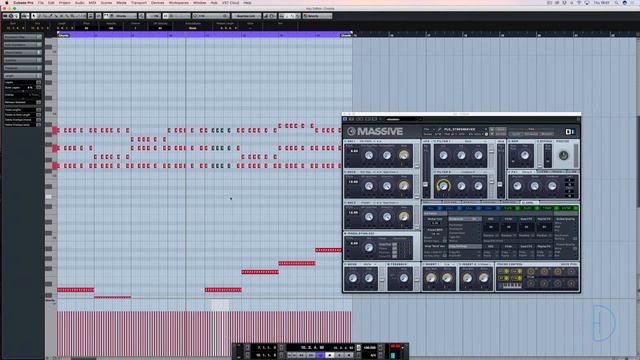
Task: Open the Project menu
Action: click(x=64, y=2)
